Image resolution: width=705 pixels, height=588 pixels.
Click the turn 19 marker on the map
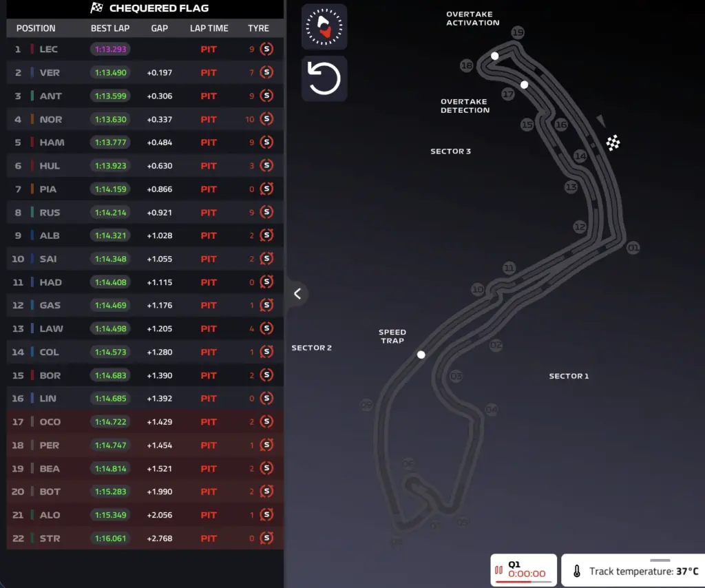point(518,32)
